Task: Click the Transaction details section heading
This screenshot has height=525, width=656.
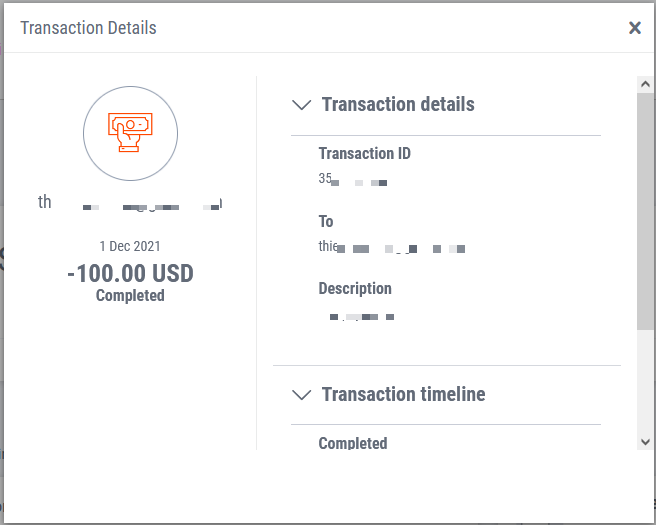Action: tap(398, 104)
